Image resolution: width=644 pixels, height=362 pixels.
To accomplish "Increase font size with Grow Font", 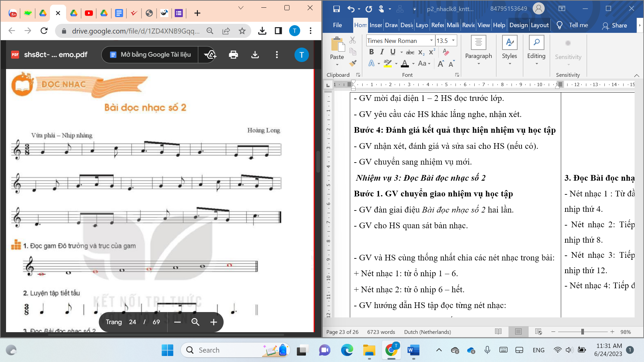I will 441,64.
